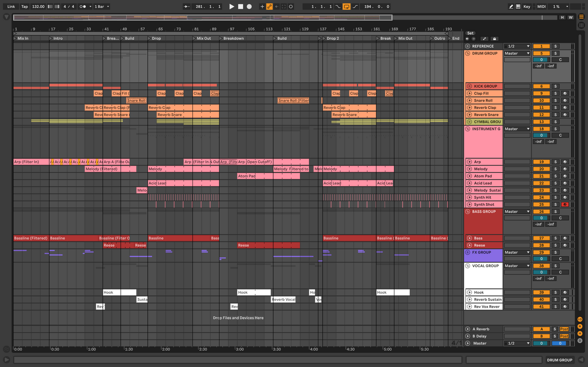Open the quantization 1 Bar dropdown
588x367 pixels.
[102, 7]
